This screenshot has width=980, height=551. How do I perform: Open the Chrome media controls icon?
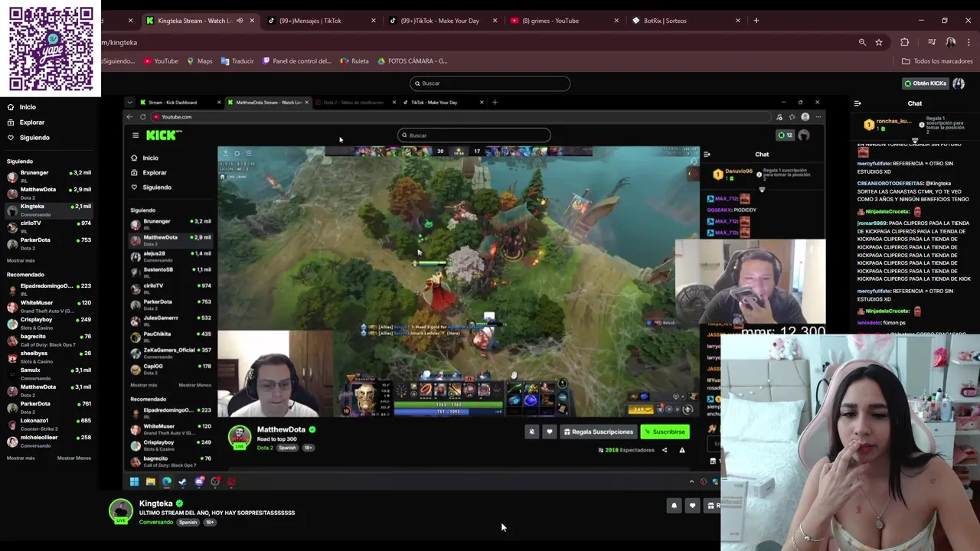[932, 42]
